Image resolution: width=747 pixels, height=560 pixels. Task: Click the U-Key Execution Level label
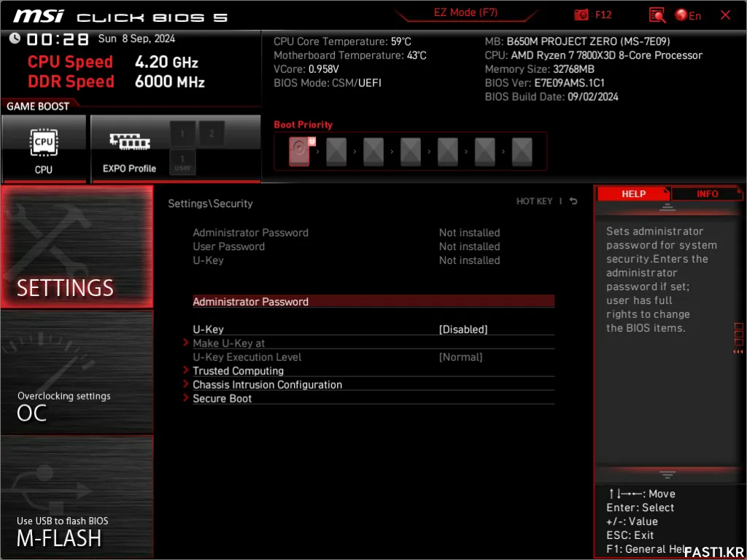[x=247, y=357]
